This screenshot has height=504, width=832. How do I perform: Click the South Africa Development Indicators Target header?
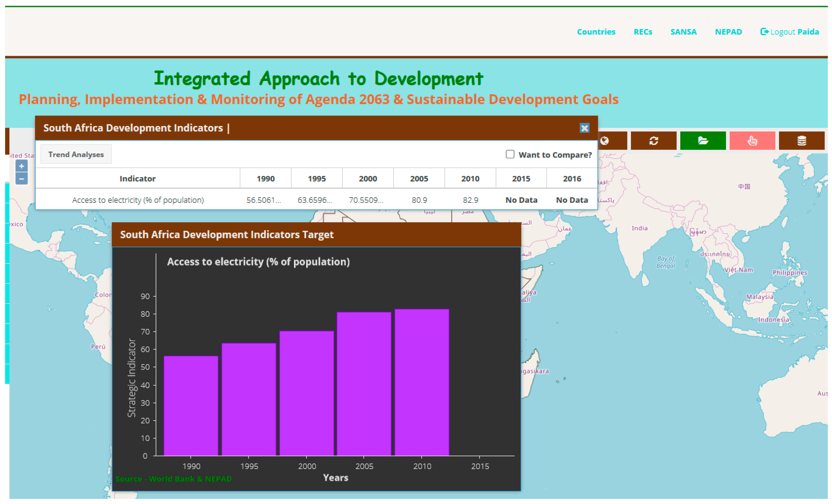(316, 235)
